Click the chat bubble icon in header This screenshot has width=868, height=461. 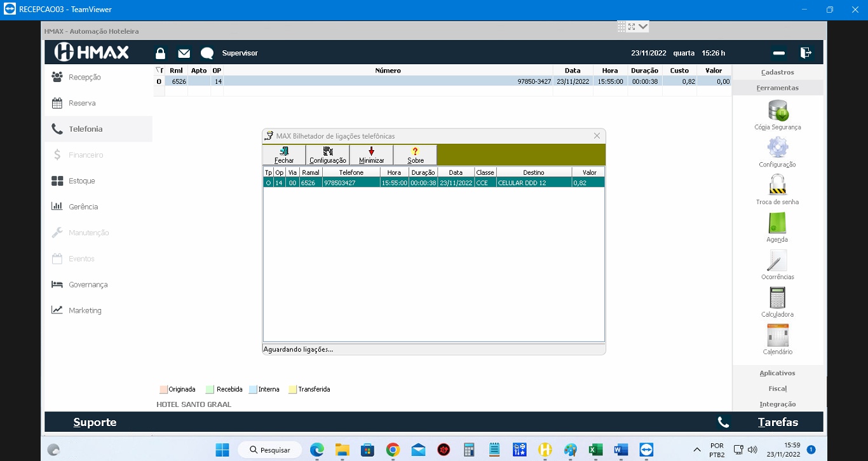click(207, 53)
